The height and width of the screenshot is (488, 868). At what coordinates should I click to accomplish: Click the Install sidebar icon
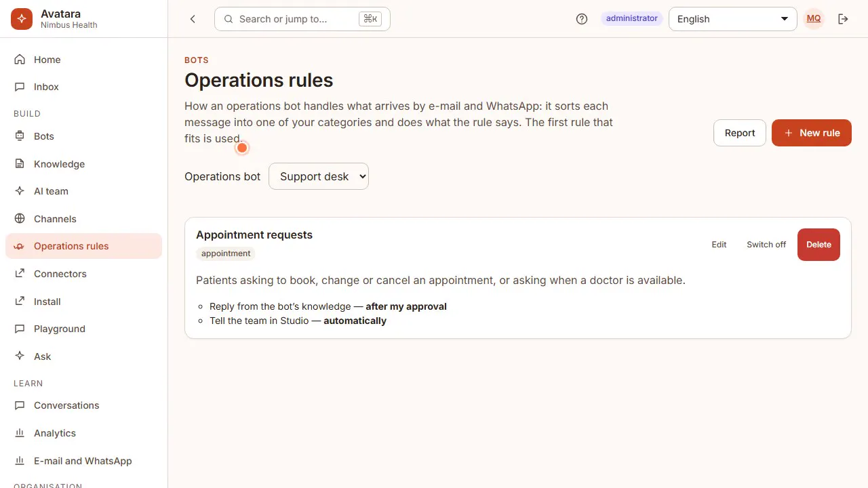click(x=20, y=302)
